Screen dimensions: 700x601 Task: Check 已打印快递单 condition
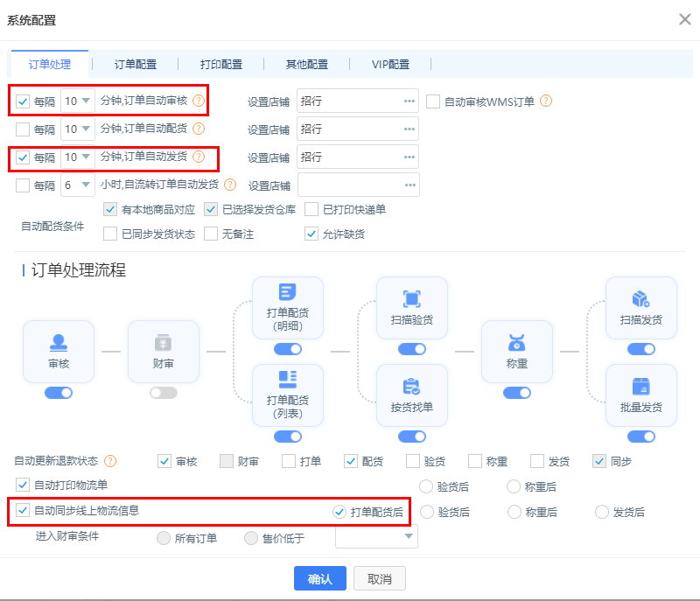311,209
